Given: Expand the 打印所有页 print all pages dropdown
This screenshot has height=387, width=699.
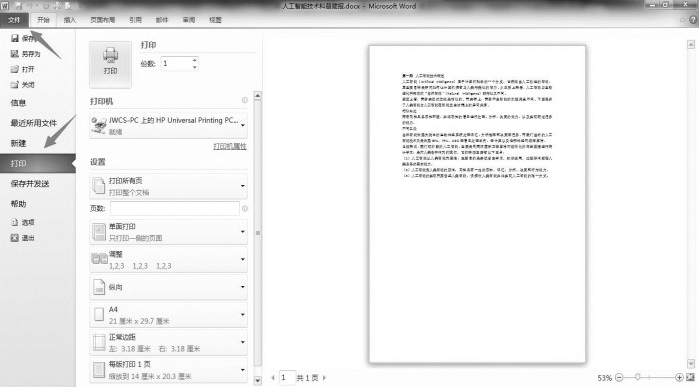Looking at the screenshot, I should point(169,186).
